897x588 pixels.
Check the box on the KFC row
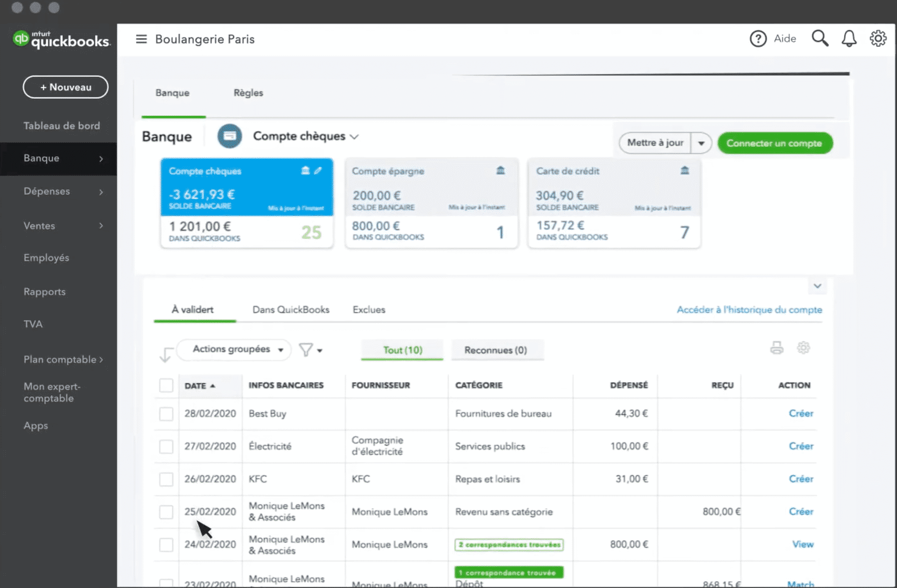pyautogui.click(x=166, y=479)
